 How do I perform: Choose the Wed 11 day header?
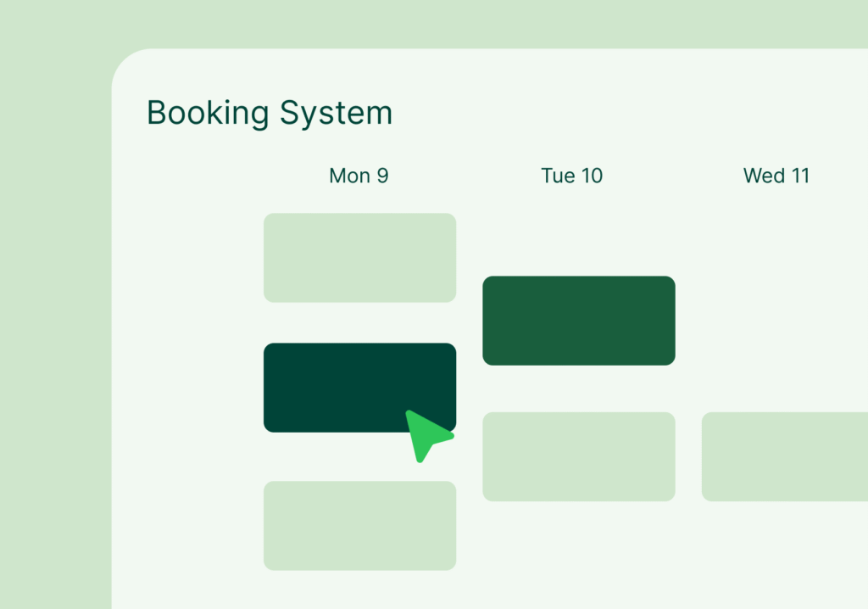(776, 176)
